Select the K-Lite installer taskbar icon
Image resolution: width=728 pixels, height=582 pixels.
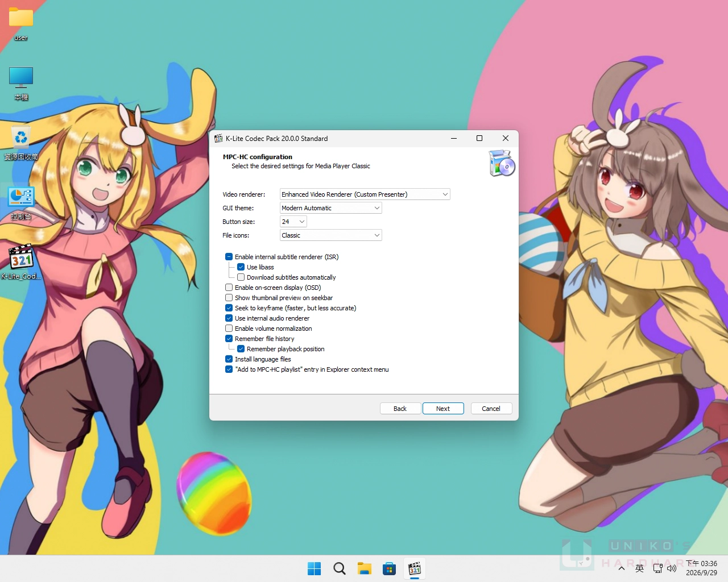pos(415,568)
